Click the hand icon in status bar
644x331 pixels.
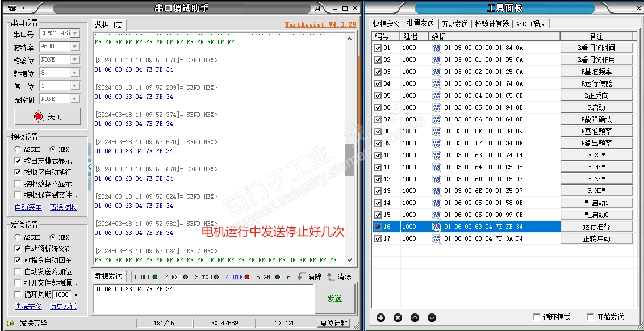pos(12,323)
